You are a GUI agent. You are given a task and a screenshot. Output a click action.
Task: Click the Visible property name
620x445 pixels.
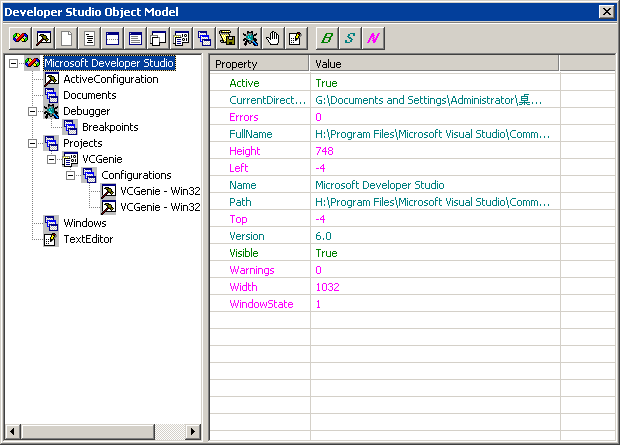coord(244,253)
